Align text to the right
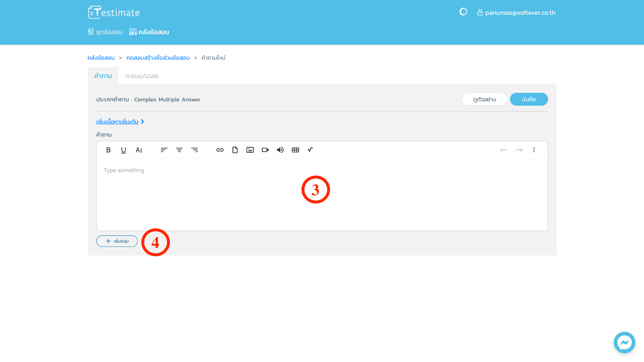Viewport: 644px width, 362px height. [x=195, y=150]
